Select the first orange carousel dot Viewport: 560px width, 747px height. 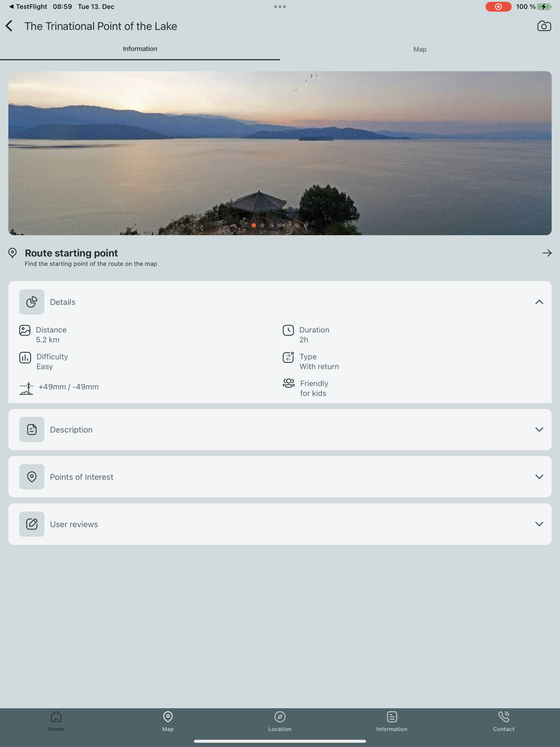click(x=254, y=225)
